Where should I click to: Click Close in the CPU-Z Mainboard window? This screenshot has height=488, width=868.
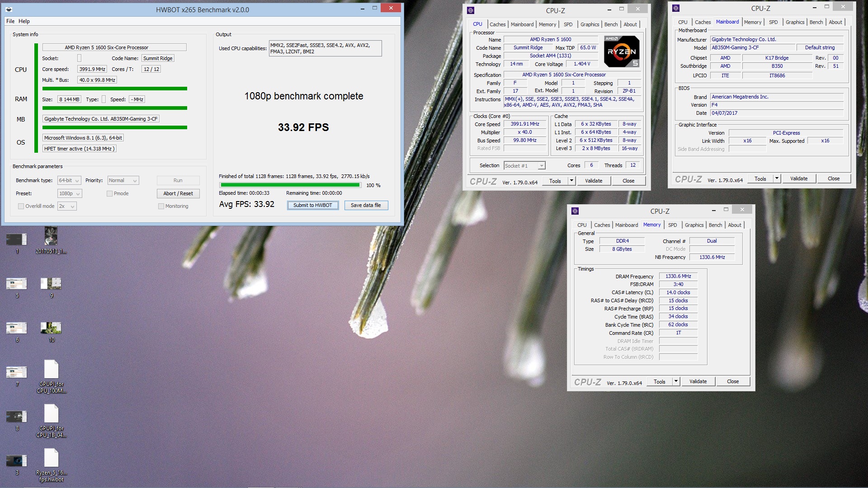(x=834, y=178)
